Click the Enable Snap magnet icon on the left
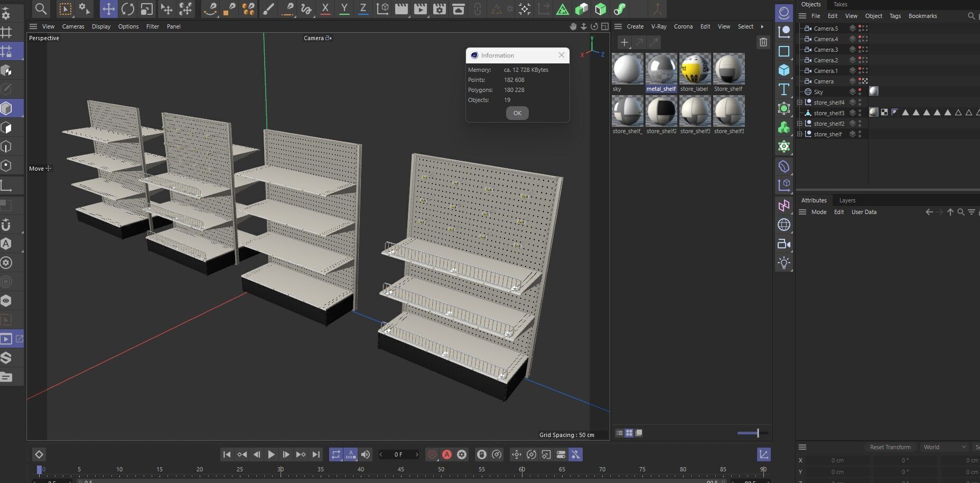980x483 pixels. pos(6,225)
